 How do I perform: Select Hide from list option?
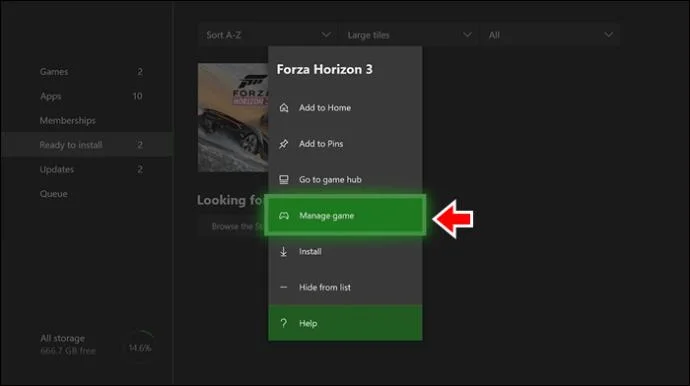(345, 287)
